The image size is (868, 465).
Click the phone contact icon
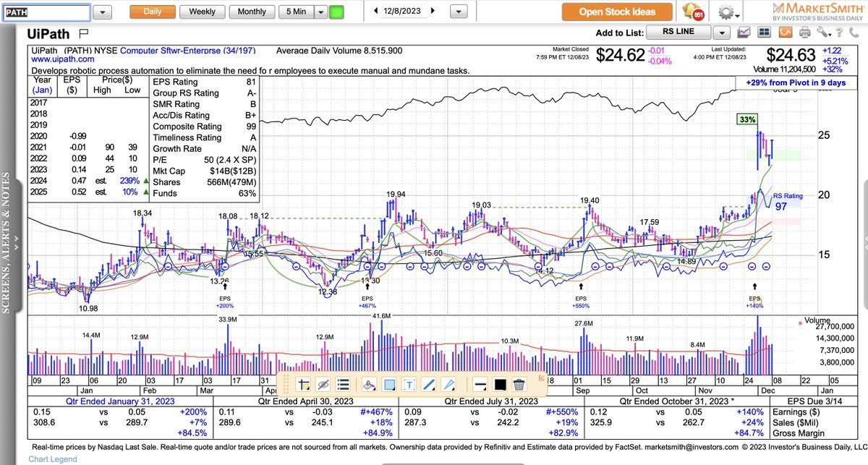point(854,33)
